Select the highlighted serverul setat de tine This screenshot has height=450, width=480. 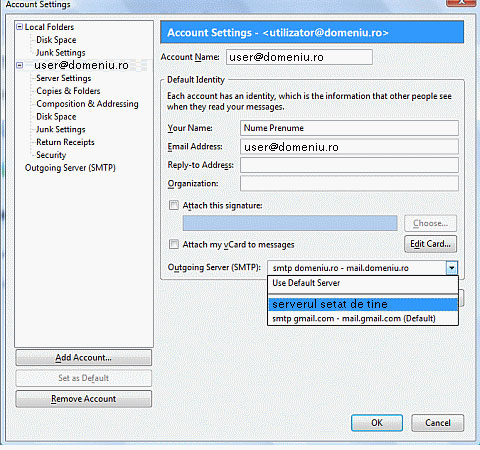tap(363, 304)
